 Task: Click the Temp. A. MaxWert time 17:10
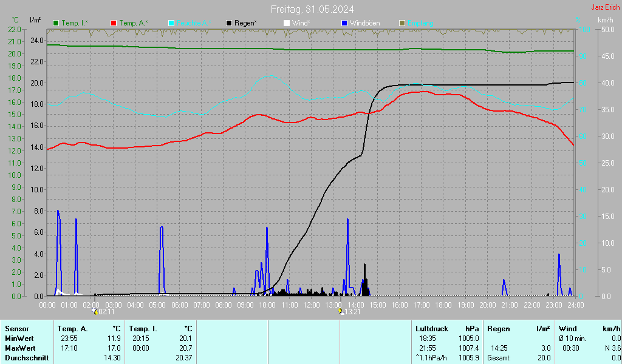tap(69, 348)
